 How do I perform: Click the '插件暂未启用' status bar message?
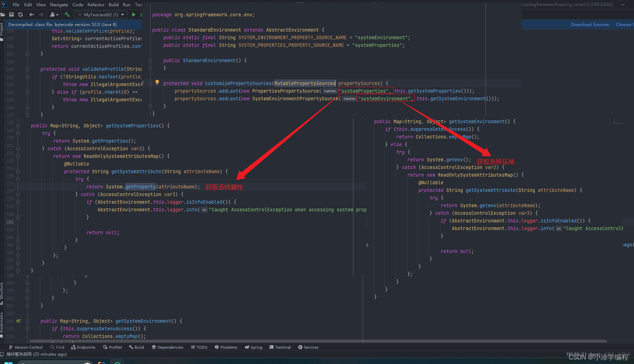[37, 354]
